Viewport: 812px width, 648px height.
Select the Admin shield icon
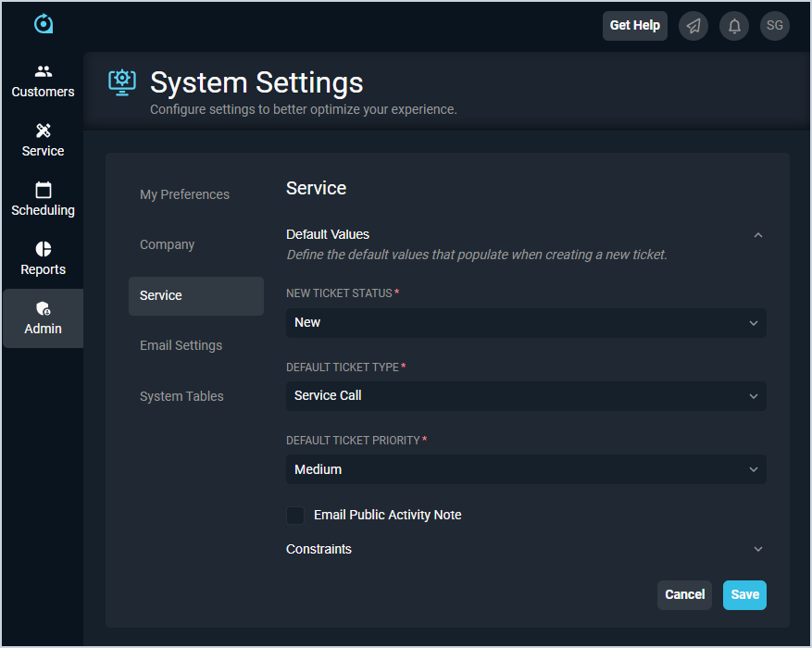(43, 309)
